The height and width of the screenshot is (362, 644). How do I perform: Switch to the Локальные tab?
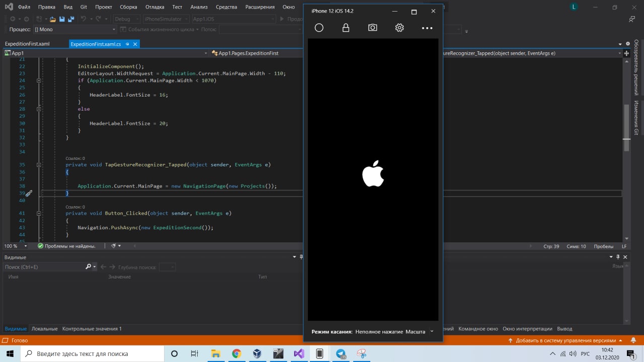click(44, 328)
